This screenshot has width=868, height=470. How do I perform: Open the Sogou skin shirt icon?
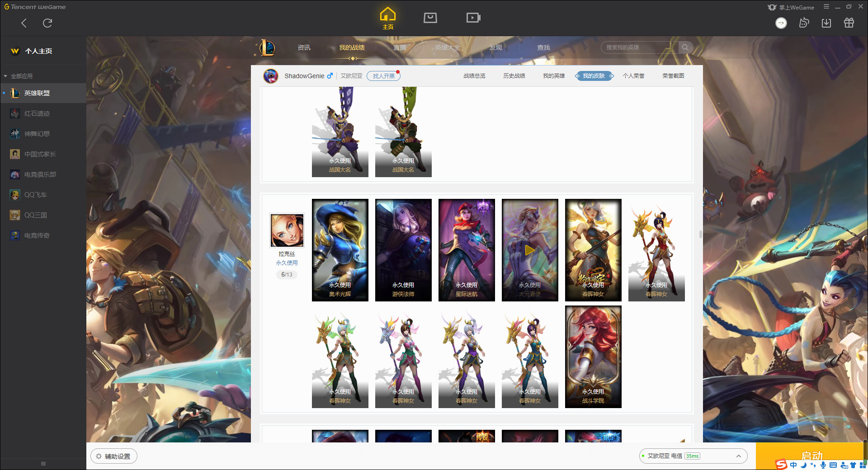pyautogui.click(x=853, y=465)
